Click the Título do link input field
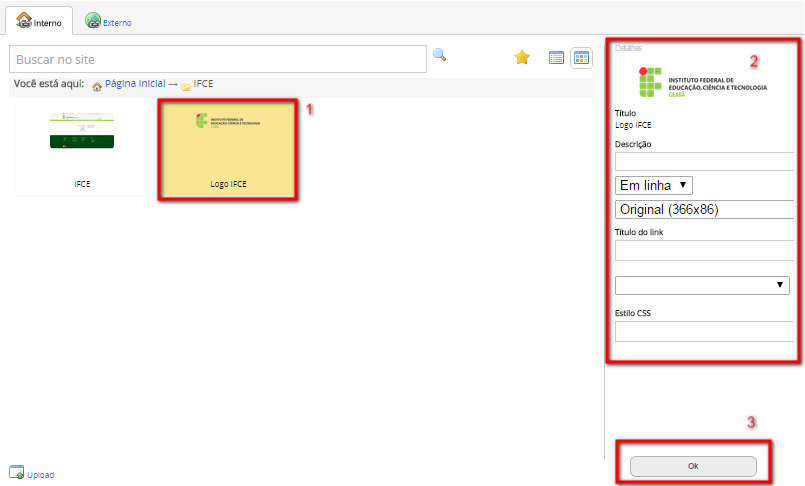805x486 pixels. click(x=705, y=250)
